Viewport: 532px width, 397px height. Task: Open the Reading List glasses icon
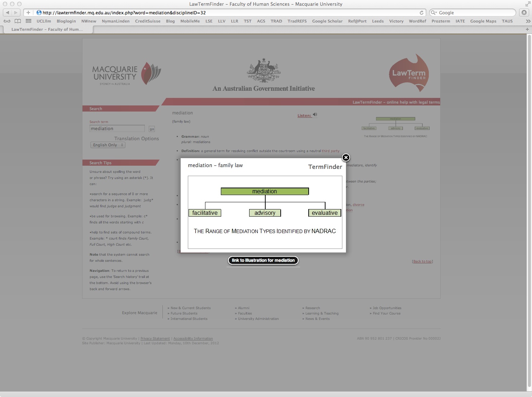tap(7, 21)
